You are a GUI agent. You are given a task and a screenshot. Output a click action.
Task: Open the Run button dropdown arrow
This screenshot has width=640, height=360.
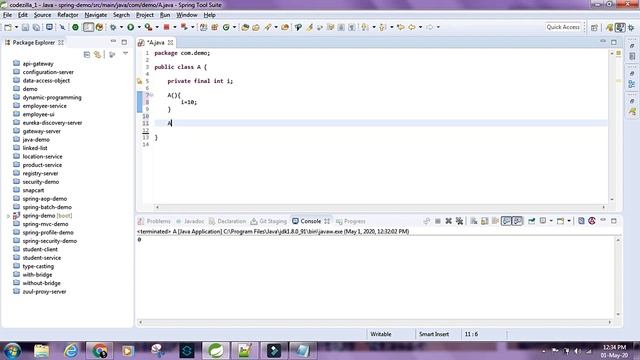click(x=139, y=27)
